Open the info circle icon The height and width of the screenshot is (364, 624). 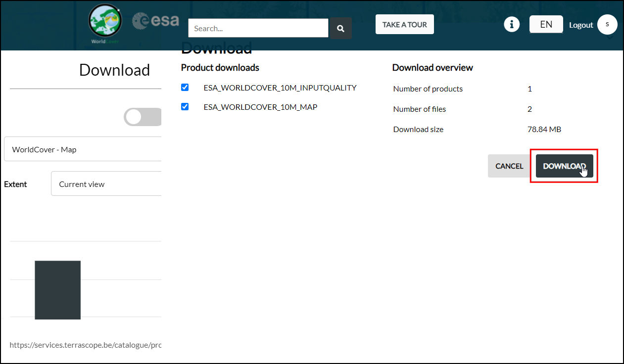512,24
